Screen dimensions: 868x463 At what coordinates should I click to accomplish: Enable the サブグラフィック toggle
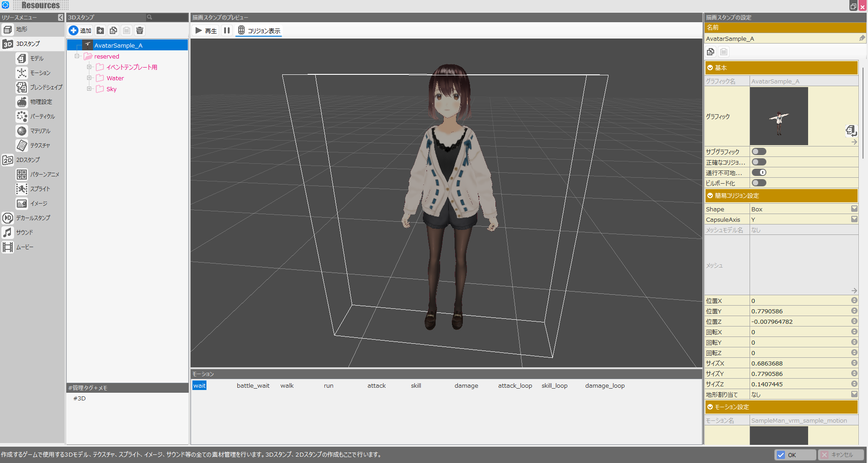(x=758, y=151)
